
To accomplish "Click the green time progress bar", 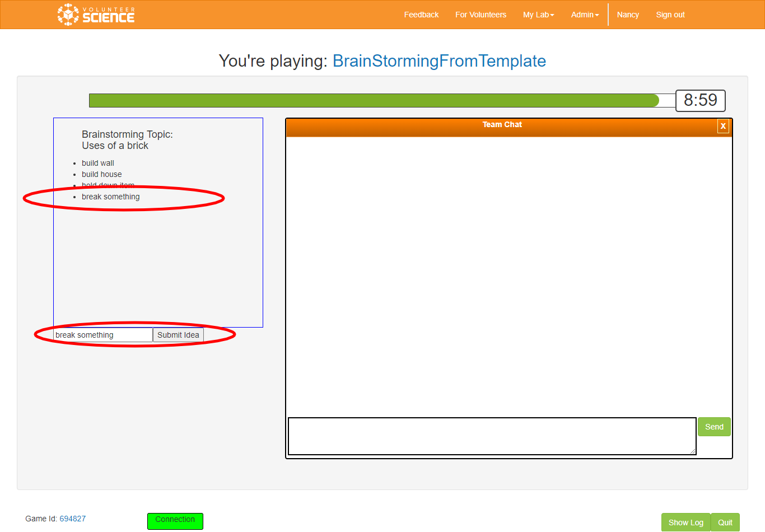I will click(374, 101).
